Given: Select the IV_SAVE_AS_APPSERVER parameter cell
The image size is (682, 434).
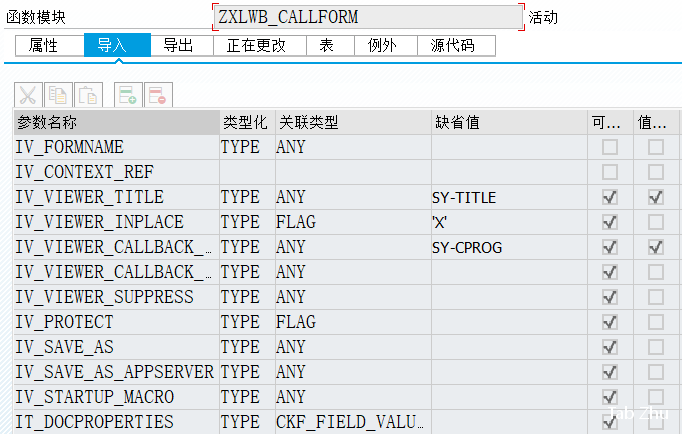Looking at the screenshot, I should (117, 372).
